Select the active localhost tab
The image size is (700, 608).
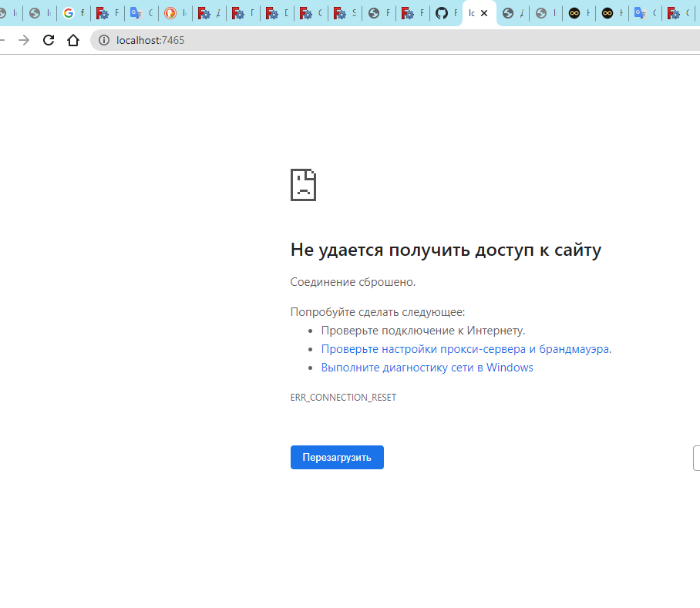[472, 13]
